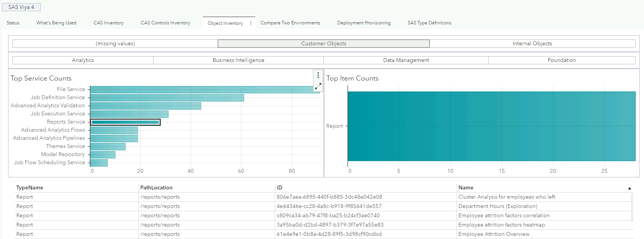Click the PathLocation column header

click(156, 187)
